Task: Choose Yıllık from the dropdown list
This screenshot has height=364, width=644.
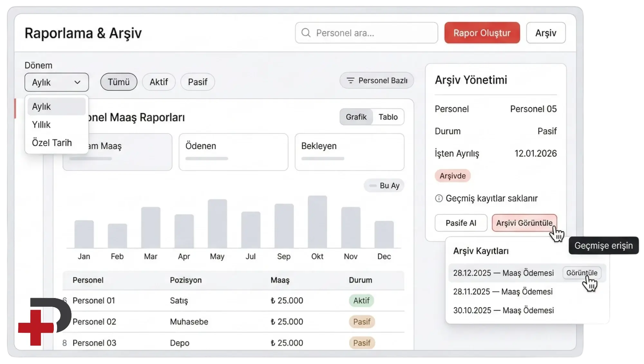Action: click(42, 125)
